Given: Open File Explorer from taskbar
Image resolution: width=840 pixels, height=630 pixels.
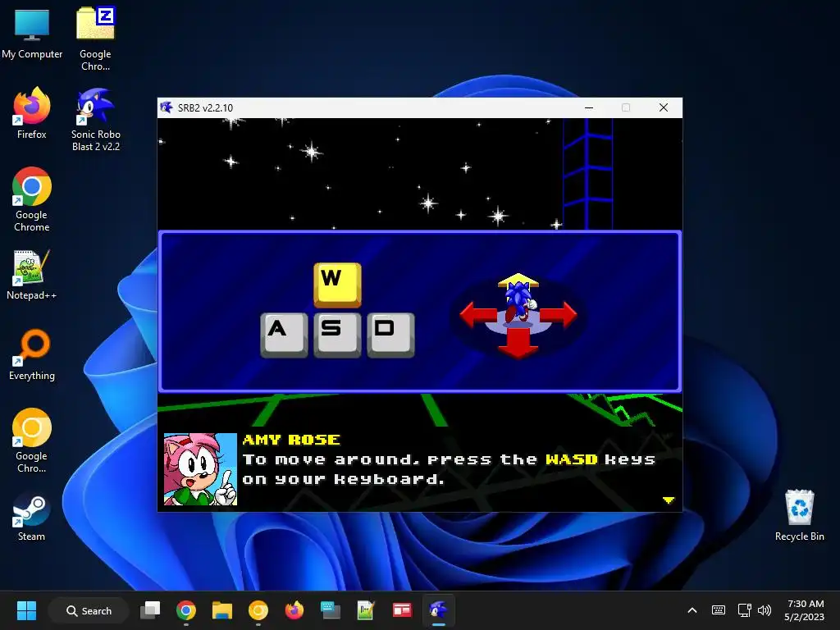Looking at the screenshot, I should coord(221,610).
